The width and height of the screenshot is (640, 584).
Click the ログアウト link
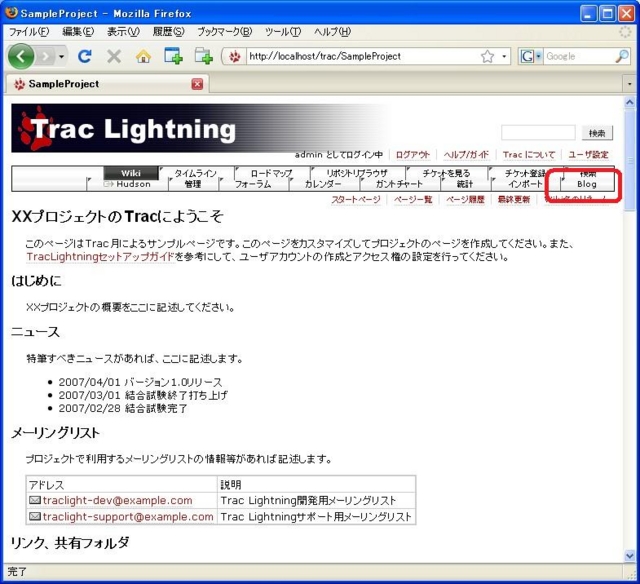[413, 155]
